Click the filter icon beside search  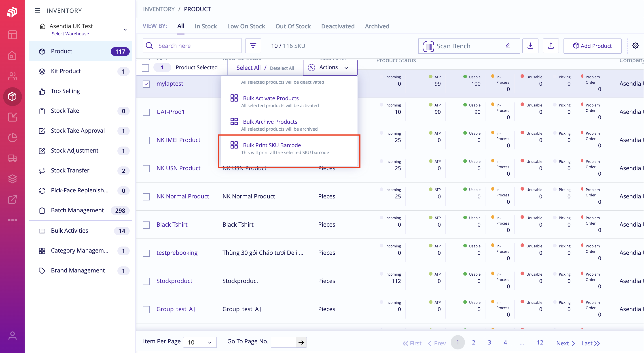coord(253,46)
